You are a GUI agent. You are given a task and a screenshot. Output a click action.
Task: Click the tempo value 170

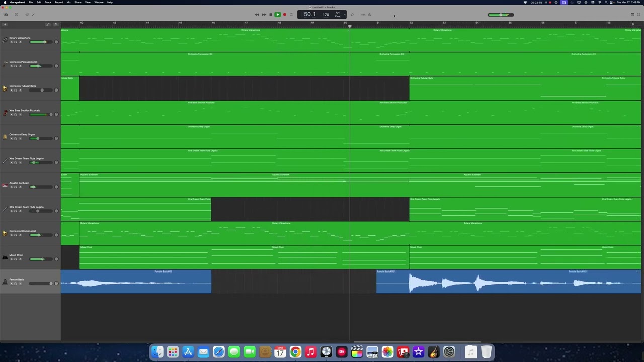326,15
